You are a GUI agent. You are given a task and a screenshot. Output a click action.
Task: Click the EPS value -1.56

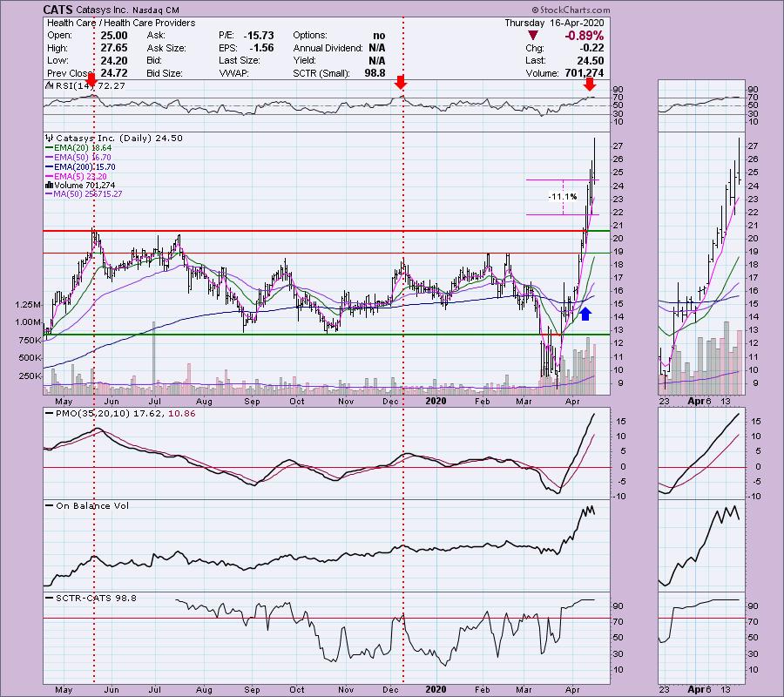[261, 48]
